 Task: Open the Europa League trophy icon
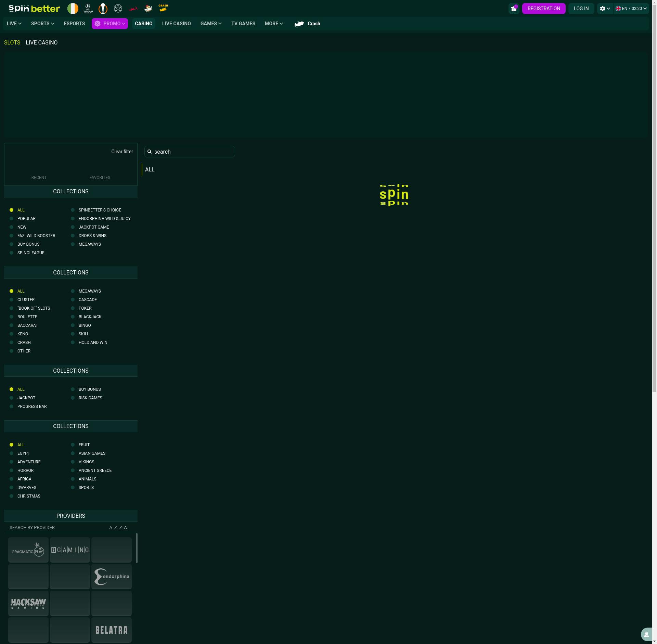click(x=103, y=9)
